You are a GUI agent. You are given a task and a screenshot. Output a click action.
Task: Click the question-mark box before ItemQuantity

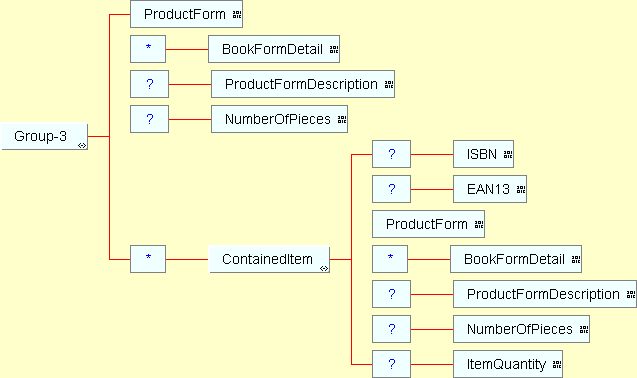392,364
